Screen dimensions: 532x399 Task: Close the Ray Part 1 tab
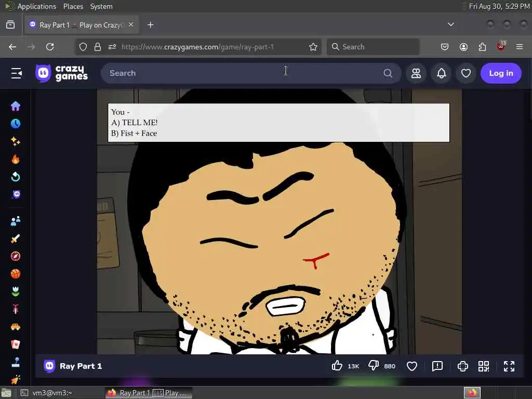point(131,24)
